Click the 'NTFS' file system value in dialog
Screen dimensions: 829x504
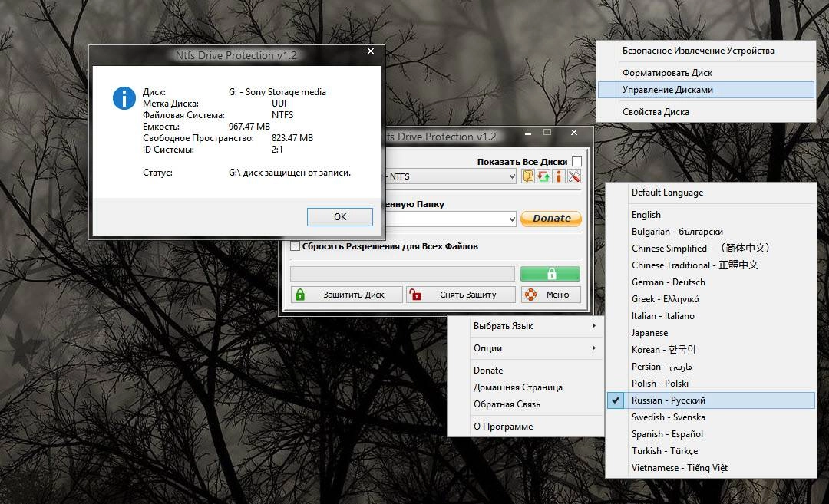click(282, 115)
